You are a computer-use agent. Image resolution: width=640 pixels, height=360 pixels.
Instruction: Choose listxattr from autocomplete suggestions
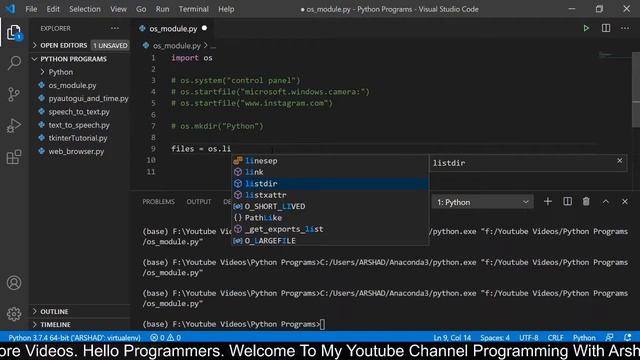(x=330, y=195)
